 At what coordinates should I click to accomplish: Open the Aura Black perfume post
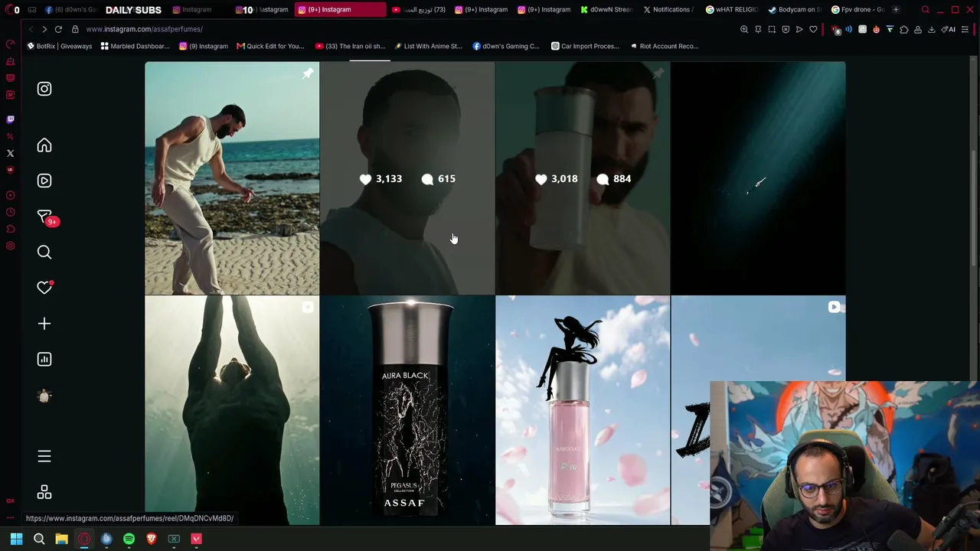407,411
